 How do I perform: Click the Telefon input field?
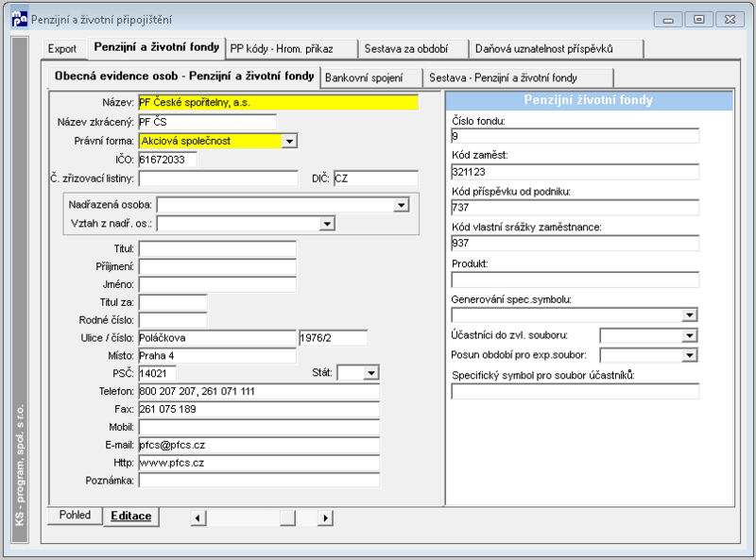[x=259, y=392]
